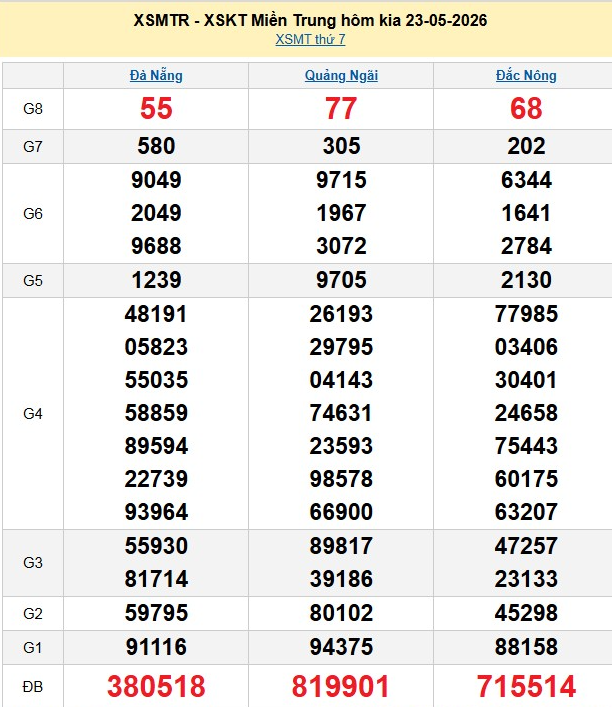Screen dimensions: 612x707
Task: Click the G4 number 03406
Action: click(526, 347)
